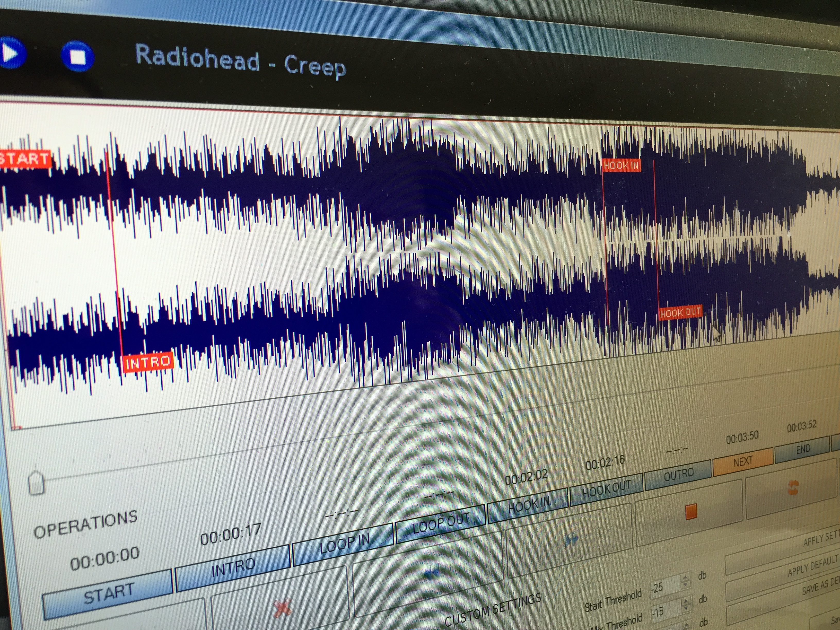Viewport: 840px width, 630px height.
Task: Click the CUSTOM SETTINGS label
Action: coord(493,610)
